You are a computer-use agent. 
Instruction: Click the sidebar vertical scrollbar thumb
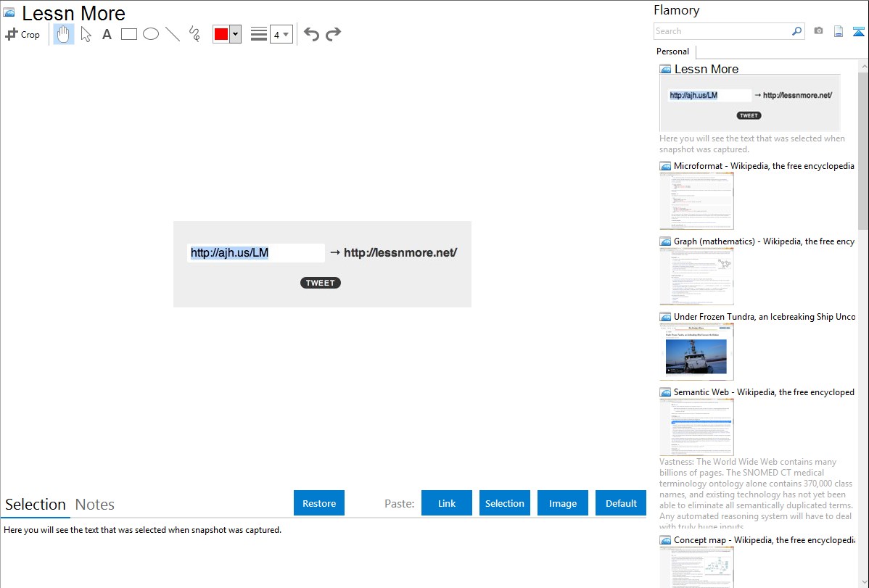(x=863, y=151)
